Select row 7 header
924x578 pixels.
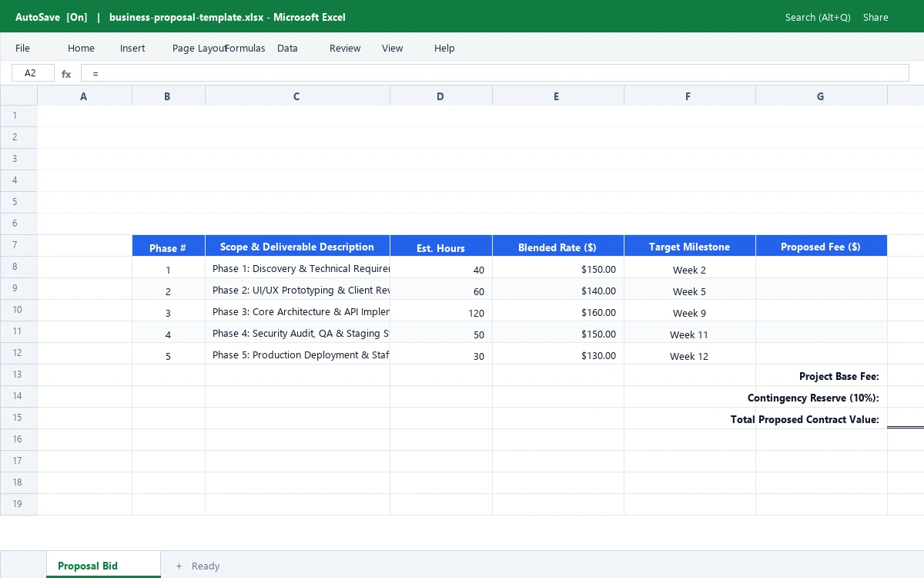18,245
